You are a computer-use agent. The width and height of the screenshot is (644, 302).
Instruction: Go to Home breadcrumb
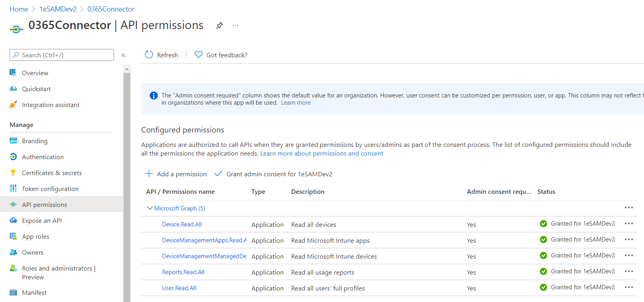(19, 9)
